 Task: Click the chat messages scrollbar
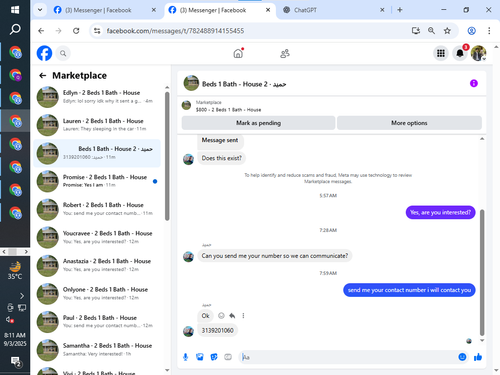click(x=482, y=272)
